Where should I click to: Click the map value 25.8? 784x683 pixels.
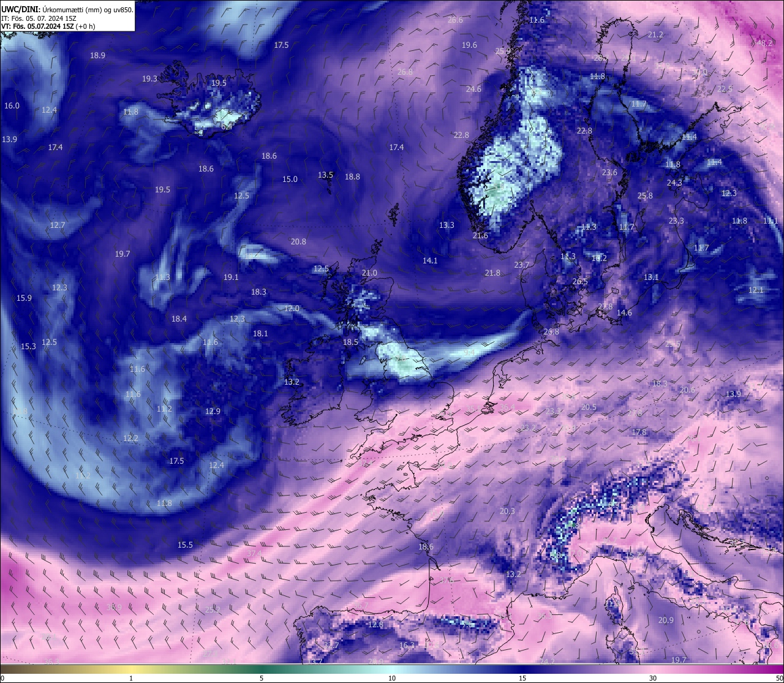[645, 195]
